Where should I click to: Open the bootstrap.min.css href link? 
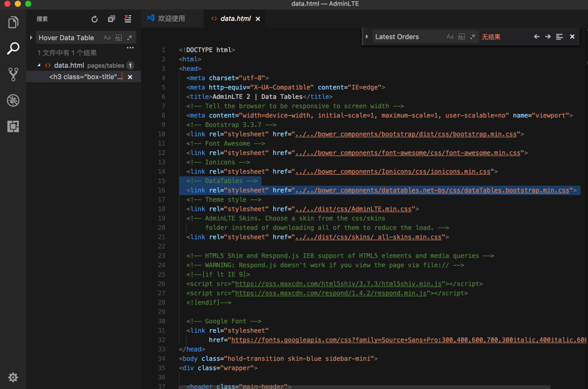406,134
